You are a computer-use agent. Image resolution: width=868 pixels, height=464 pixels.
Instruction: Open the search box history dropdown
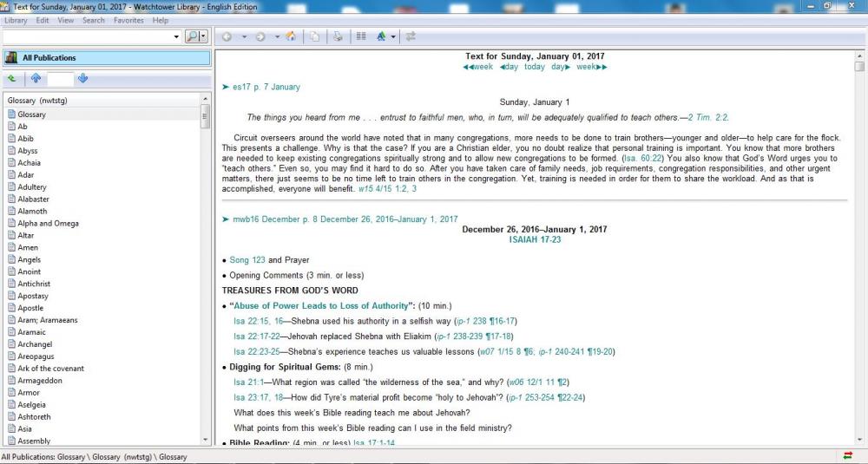click(177, 36)
